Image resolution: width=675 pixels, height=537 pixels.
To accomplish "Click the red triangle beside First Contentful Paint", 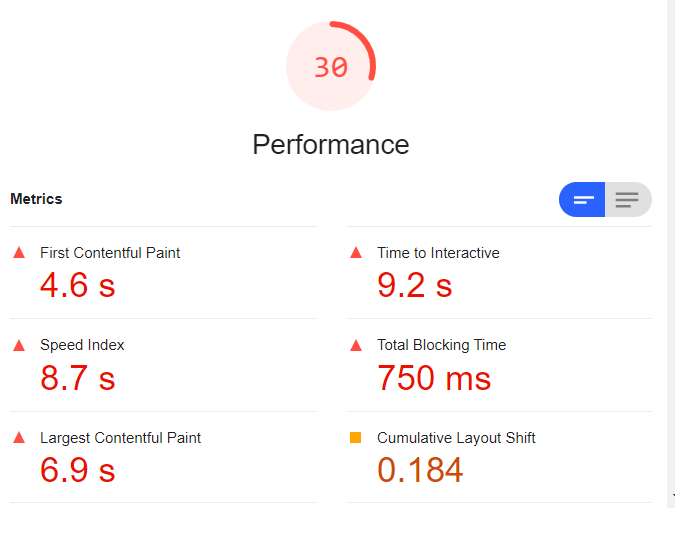I will coord(19,252).
